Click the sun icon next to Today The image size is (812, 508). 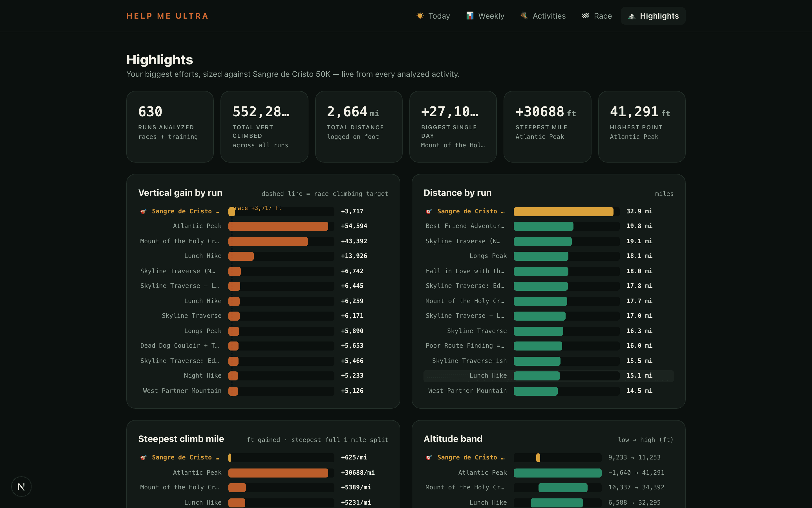point(420,16)
